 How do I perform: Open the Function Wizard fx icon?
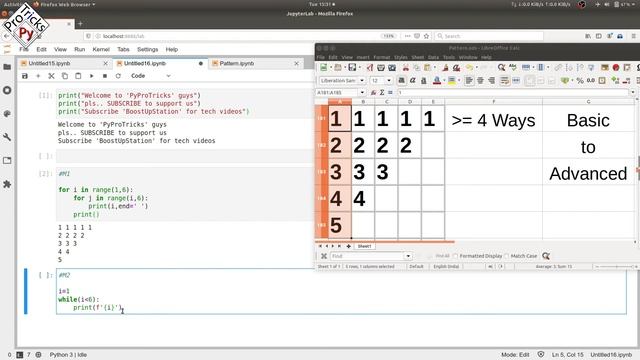373,93
